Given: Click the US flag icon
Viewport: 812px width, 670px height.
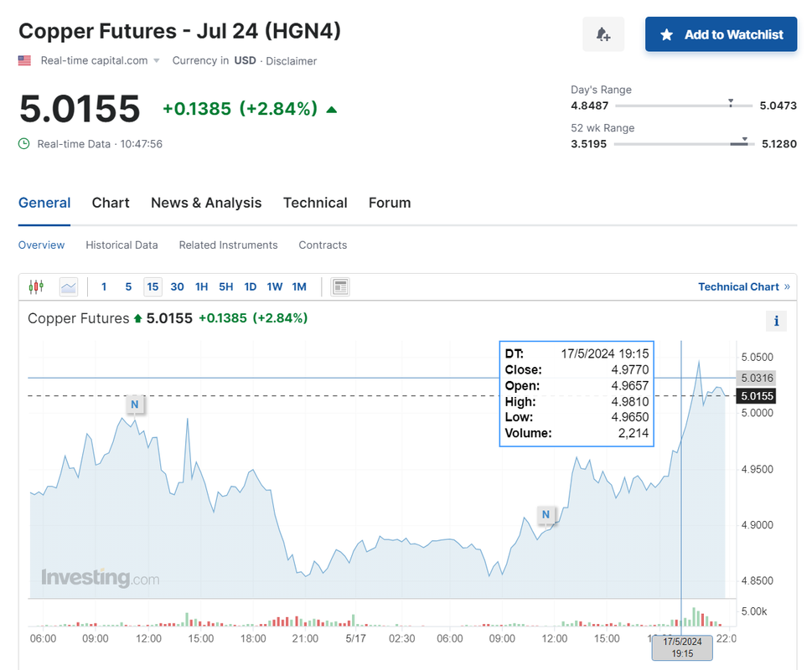Looking at the screenshot, I should point(24,60).
